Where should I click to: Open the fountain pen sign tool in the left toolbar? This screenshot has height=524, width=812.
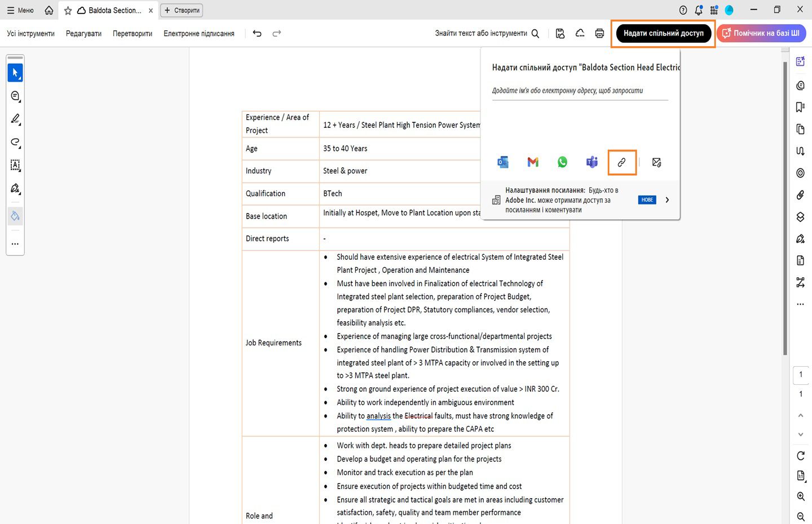[15, 188]
